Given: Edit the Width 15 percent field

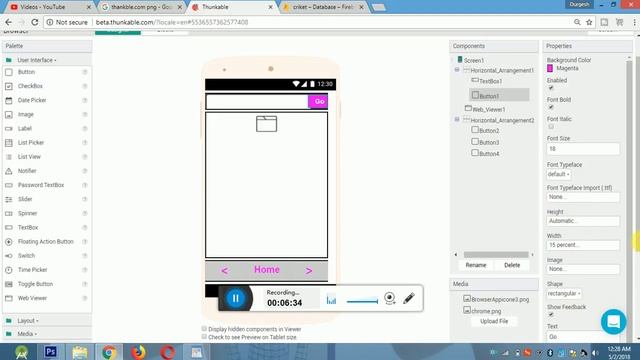Looking at the screenshot, I should 583,245.
